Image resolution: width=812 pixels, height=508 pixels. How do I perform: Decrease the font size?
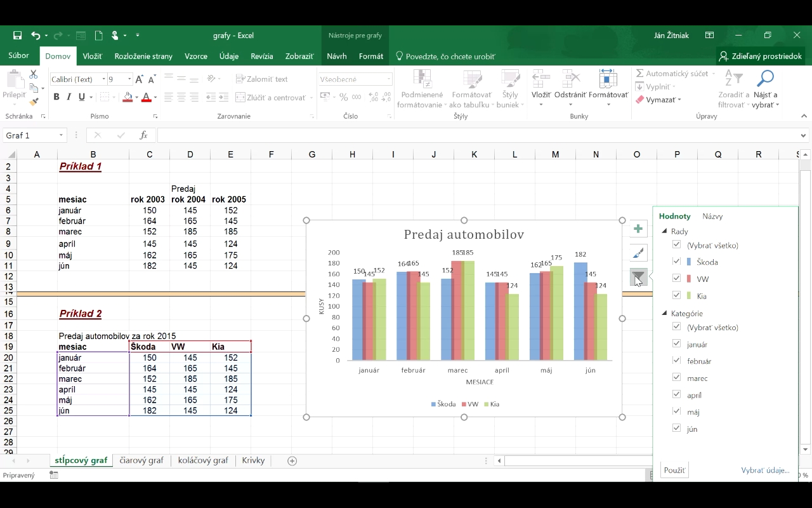tap(152, 79)
